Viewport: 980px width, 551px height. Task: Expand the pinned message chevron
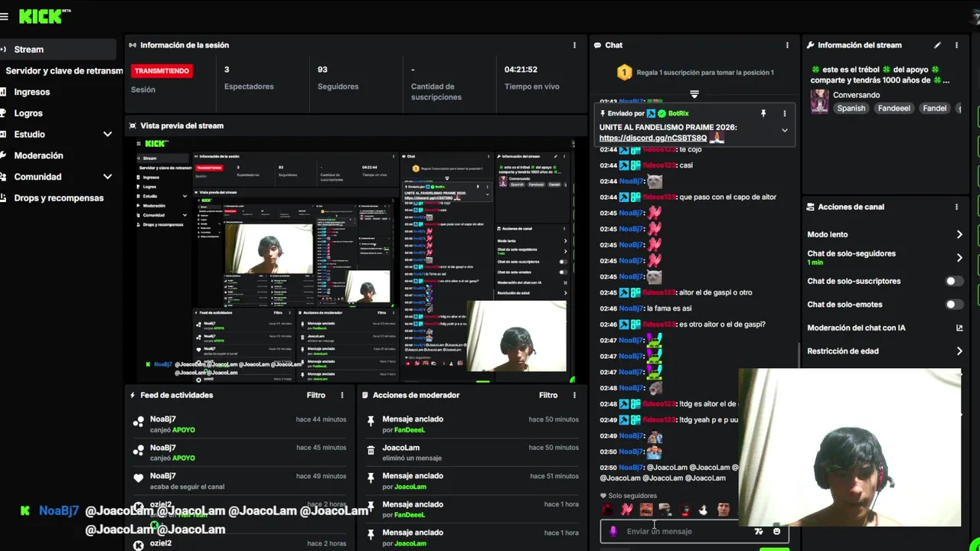tap(784, 130)
